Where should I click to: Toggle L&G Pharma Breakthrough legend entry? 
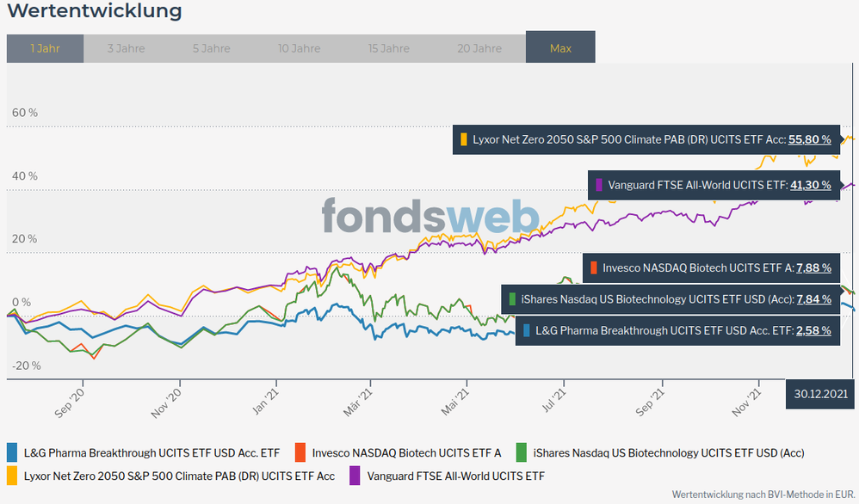click(x=151, y=452)
